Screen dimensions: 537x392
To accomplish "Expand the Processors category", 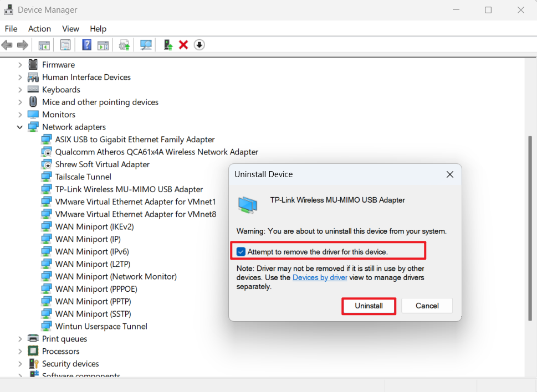I will pos(20,351).
